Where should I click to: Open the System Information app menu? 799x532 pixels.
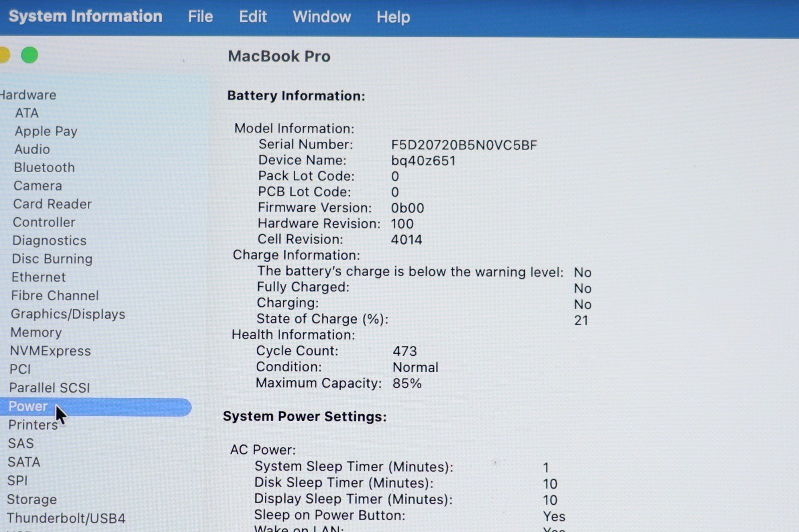pyautogui.click(x=85, y=16)
